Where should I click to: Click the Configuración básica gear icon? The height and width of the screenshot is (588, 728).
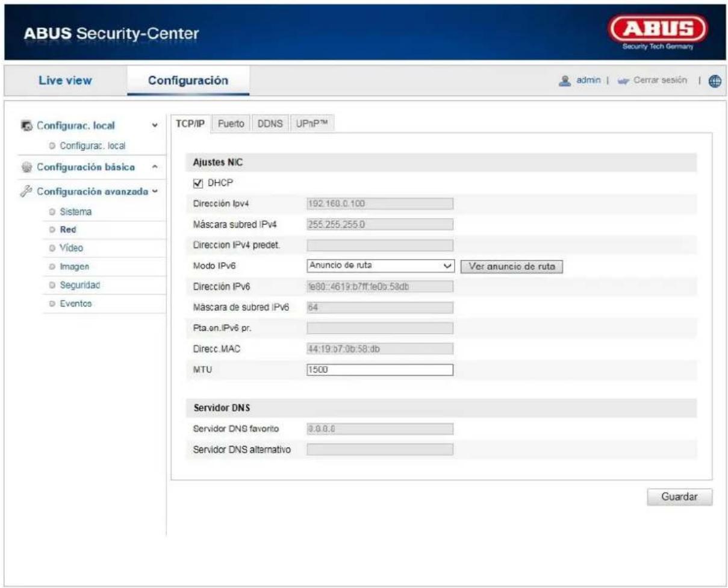(26, 166)
